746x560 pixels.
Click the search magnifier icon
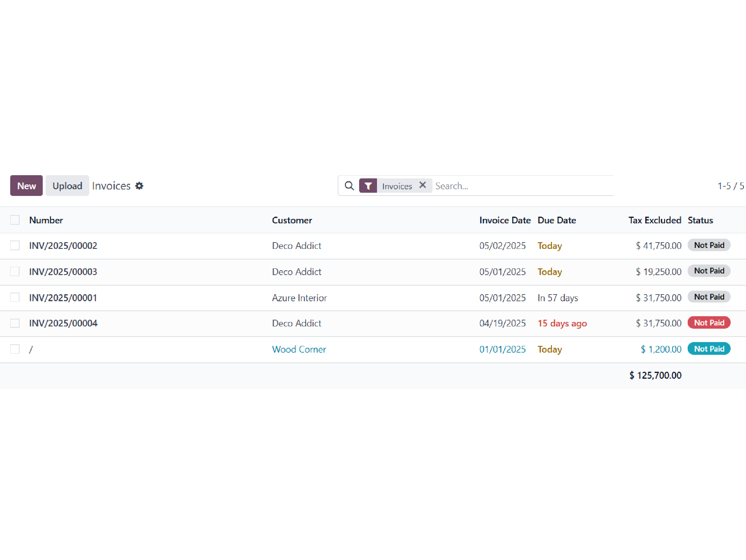click(x=349, y=186)
